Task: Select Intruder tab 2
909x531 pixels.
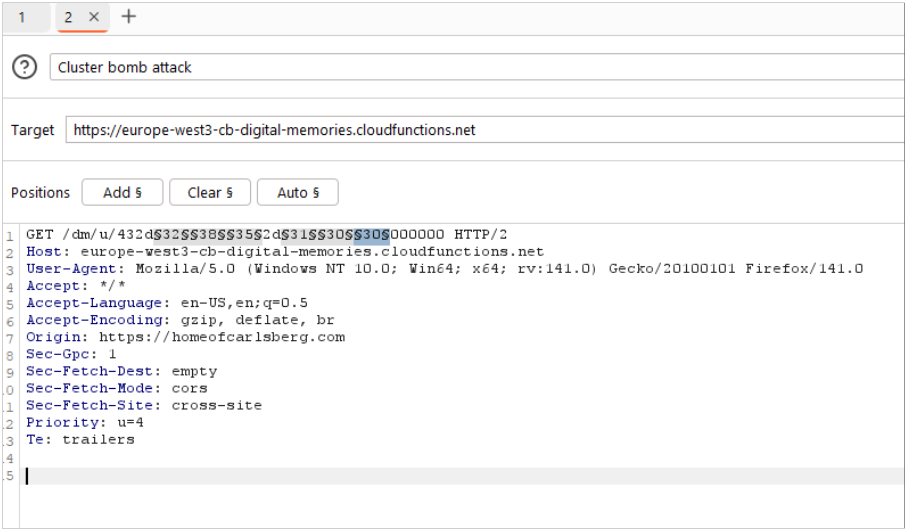Action: [68, 17]
